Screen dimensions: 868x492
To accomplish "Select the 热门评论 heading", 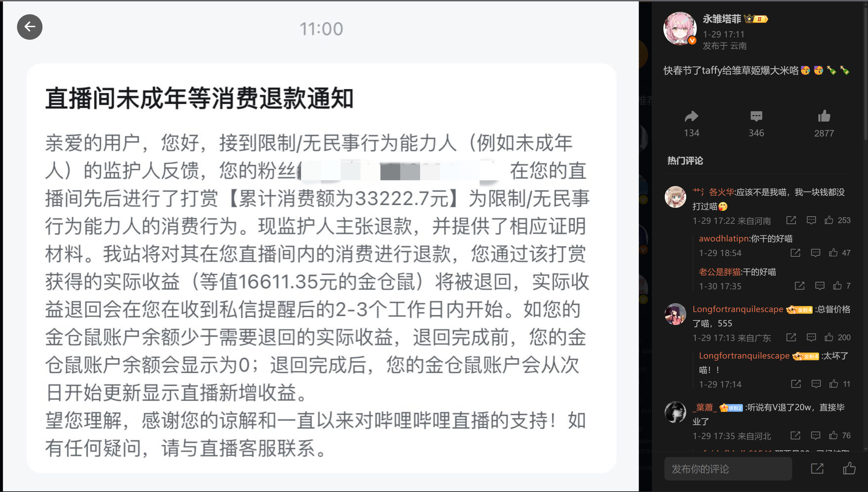I will coord(685,161).
